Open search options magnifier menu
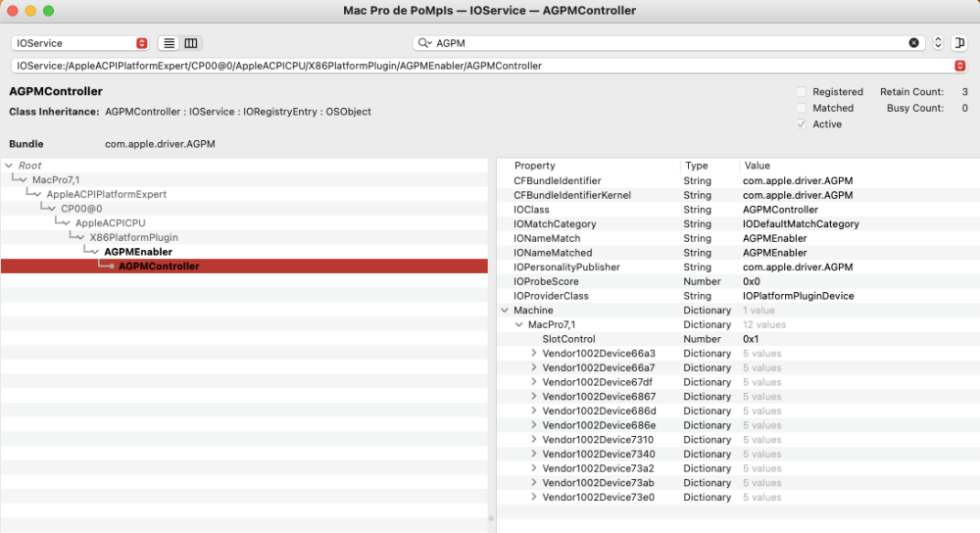The image size is (980, 533). (425, 43)
